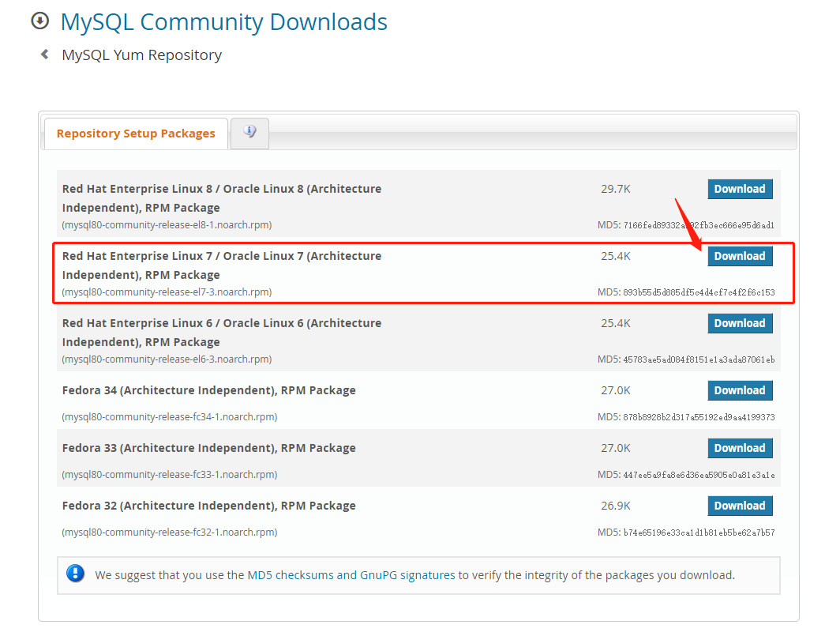
Task: Open MD5 checksums and GnuPG signatures link
Action: 351,575
